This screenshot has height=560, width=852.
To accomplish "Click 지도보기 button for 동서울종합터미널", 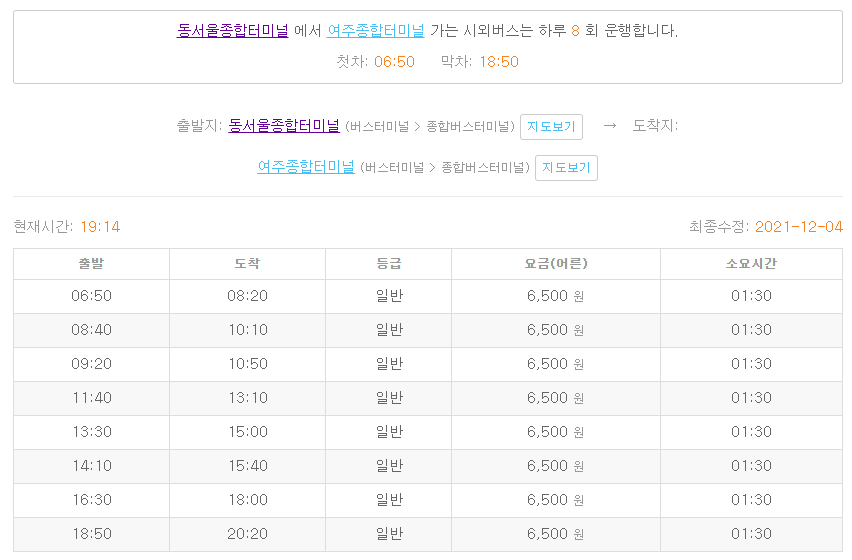I will click(x=551, y=127).
